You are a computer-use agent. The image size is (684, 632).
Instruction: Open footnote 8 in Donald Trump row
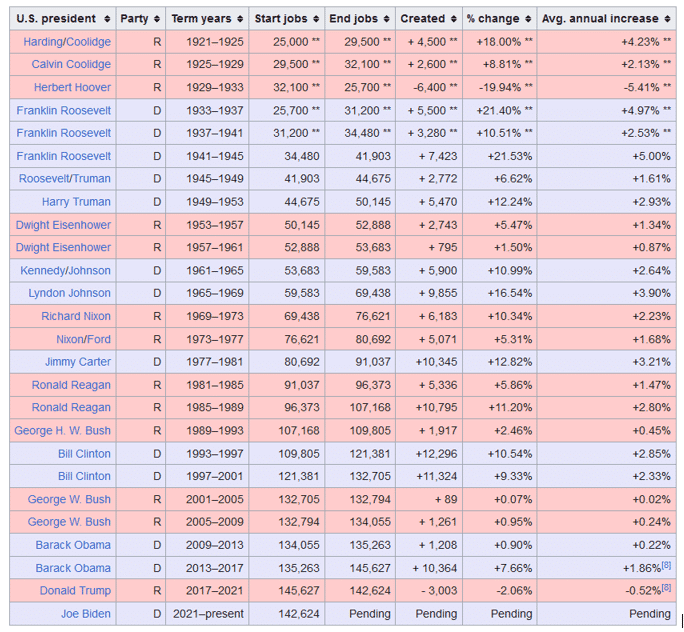[x=666, y=587]
